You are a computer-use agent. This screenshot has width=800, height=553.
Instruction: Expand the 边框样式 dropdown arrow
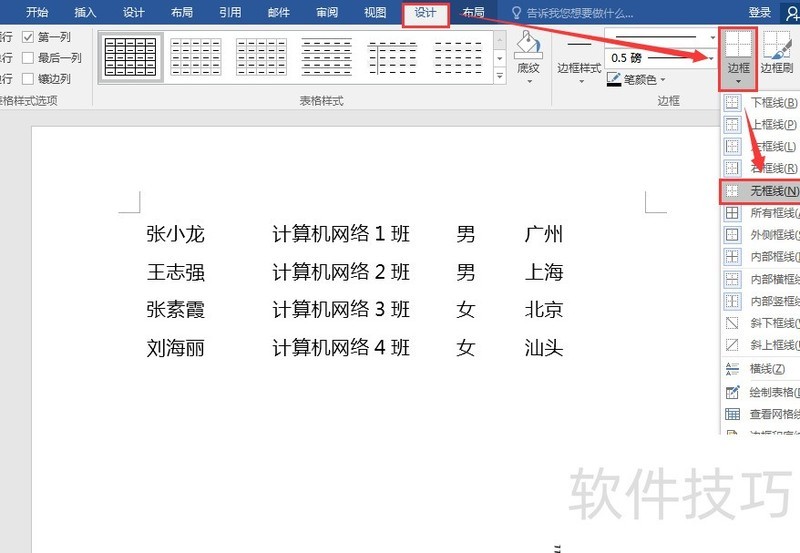coord(581,81)
